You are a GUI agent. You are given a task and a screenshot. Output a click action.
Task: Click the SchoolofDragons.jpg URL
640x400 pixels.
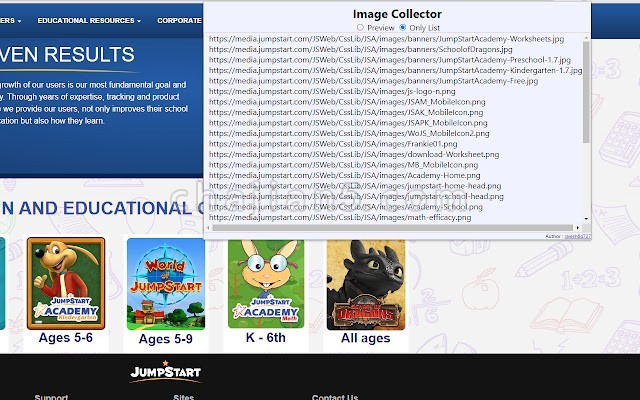point(360,49)
